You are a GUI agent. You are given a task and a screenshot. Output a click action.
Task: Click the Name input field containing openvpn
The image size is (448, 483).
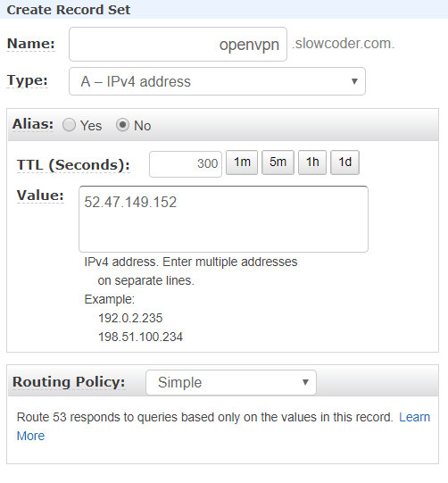tap(178, 44)
